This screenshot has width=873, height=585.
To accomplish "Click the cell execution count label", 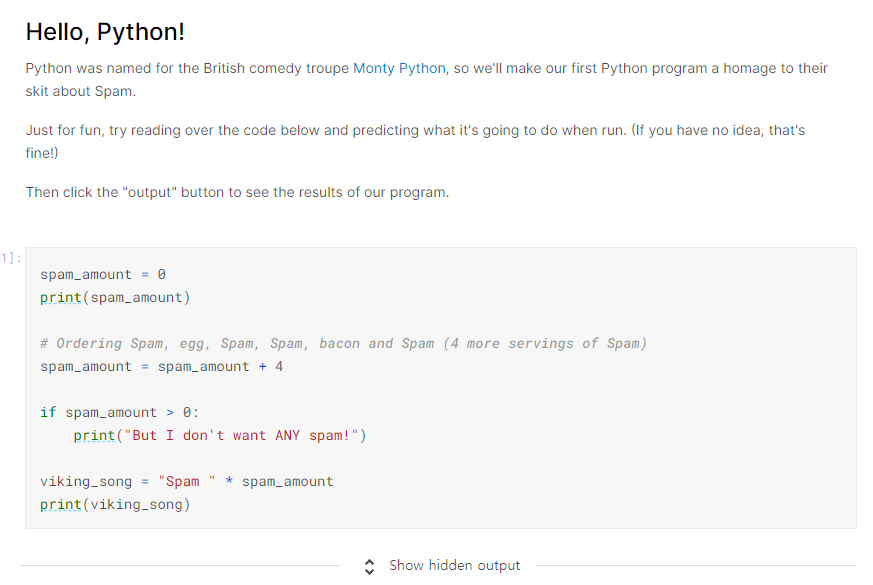I will (x=11, y=258).
